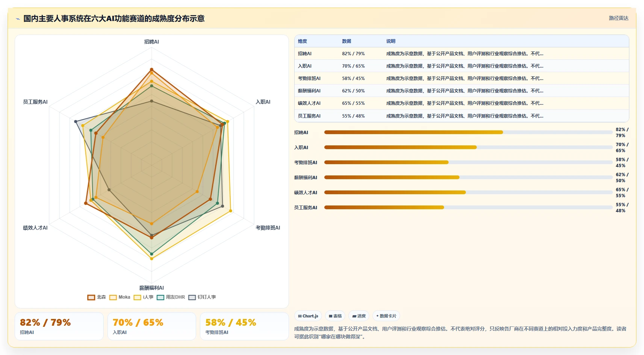Click the 数据 column header
The image size is (644, 355).
tap(346, 41)
